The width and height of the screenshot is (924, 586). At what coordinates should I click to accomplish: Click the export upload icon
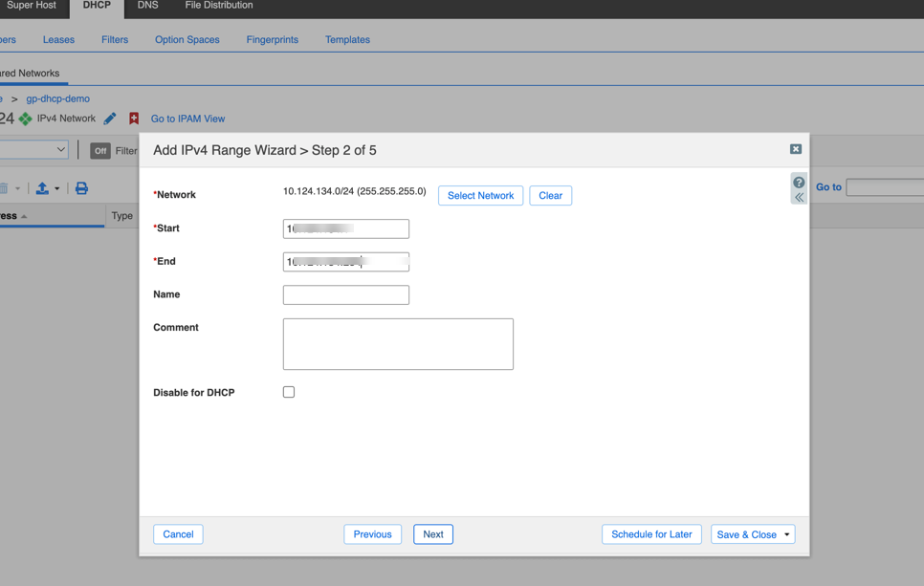[x=42, y=188]
